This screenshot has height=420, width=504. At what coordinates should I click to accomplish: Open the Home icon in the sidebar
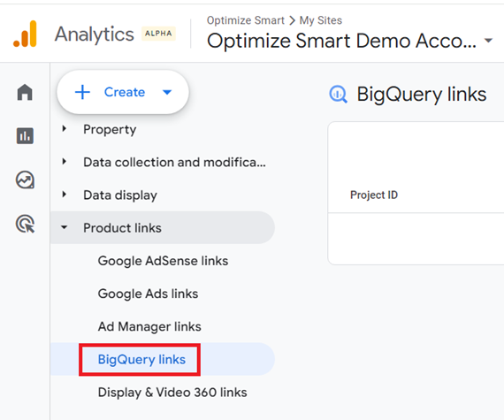[x=25, y=92]
